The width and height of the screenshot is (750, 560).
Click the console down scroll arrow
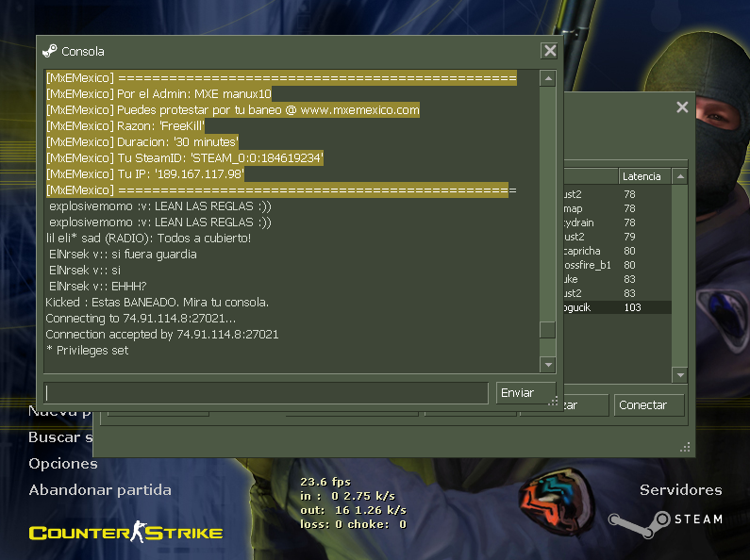pos(548,365)
